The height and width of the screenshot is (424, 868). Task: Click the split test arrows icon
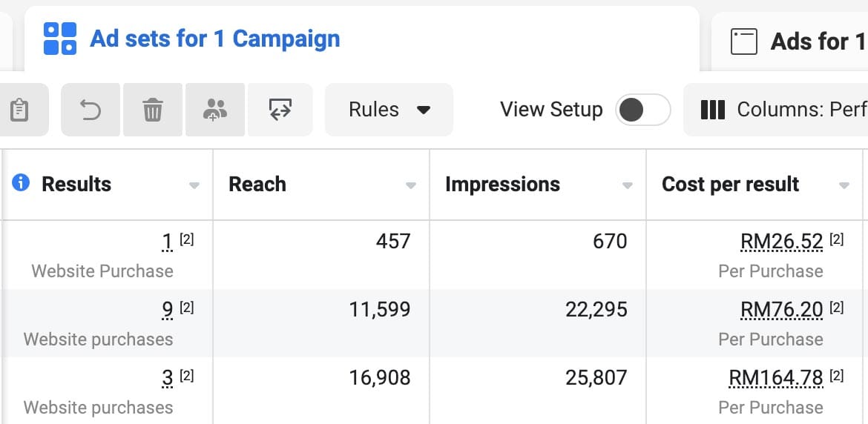coord(280,110)
